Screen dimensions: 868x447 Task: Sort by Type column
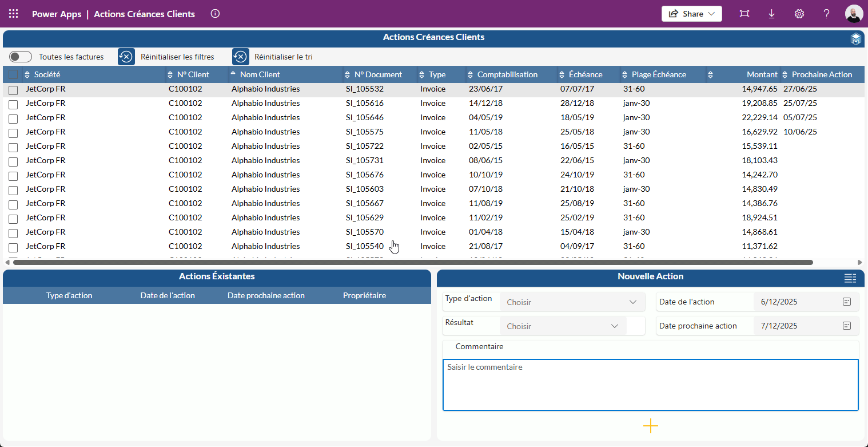click(421, 75)
